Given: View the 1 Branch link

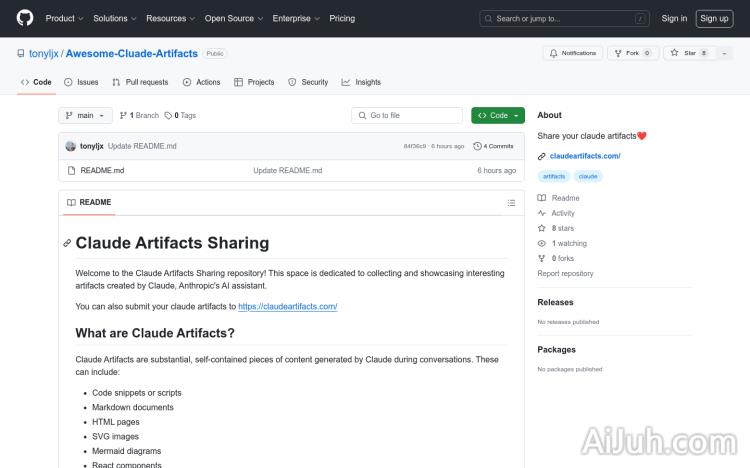Looking at the screenshot, I should (x=139, y=115).
